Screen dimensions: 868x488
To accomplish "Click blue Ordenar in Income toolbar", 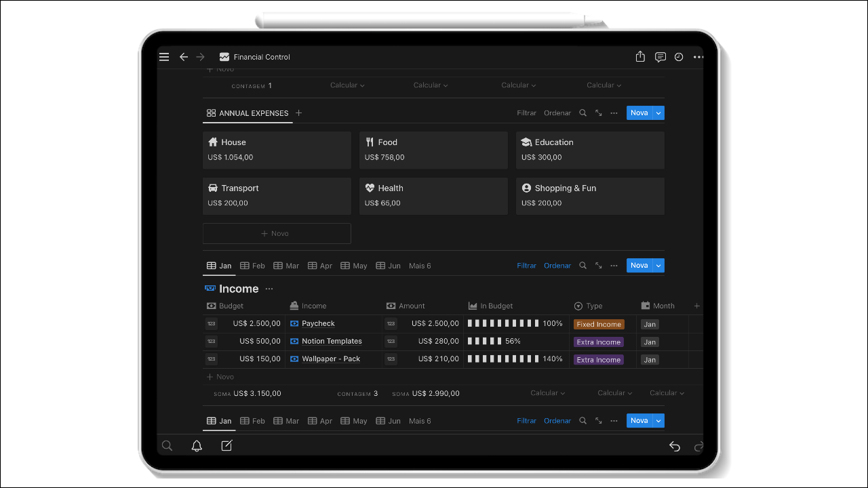I will [557, 266].
